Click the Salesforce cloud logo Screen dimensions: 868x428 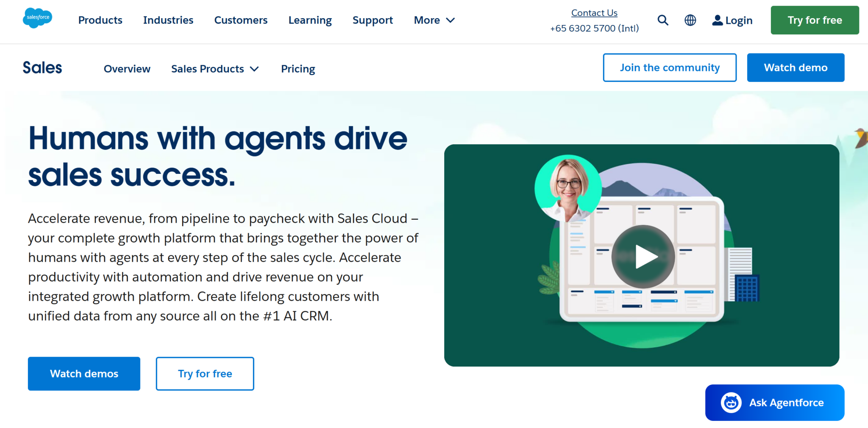pyautogui.click(x=38, y=18)
